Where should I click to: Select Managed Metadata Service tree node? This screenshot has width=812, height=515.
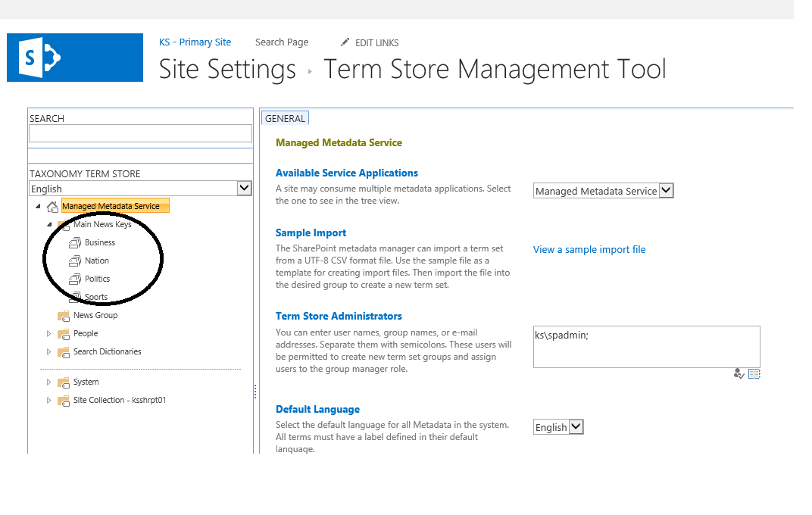115,206
